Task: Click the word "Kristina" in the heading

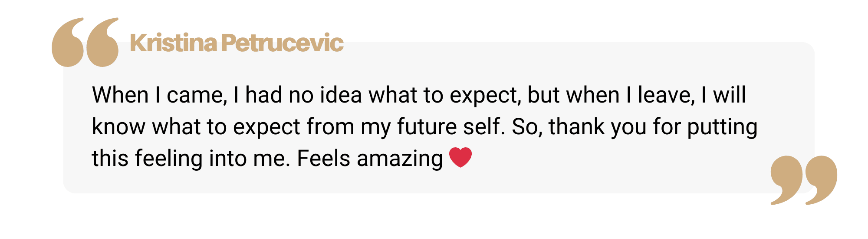Action: [173, 43]
